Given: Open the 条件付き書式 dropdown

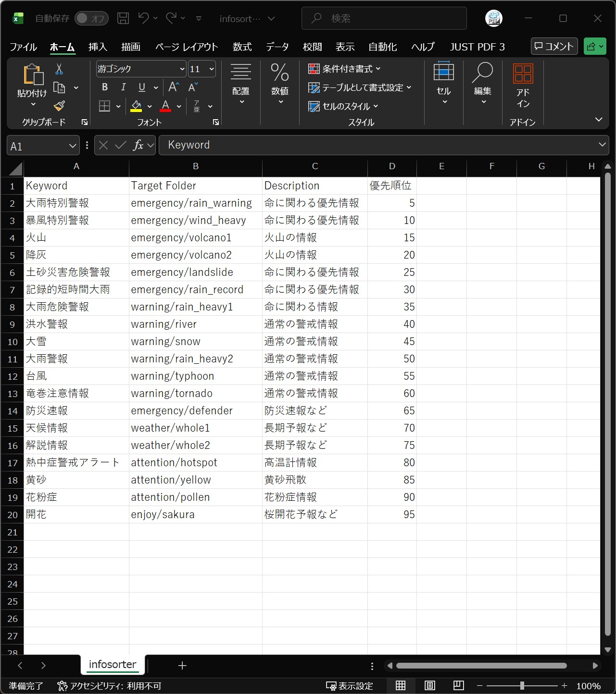Looking at the screenshot, I should [344, 69].
